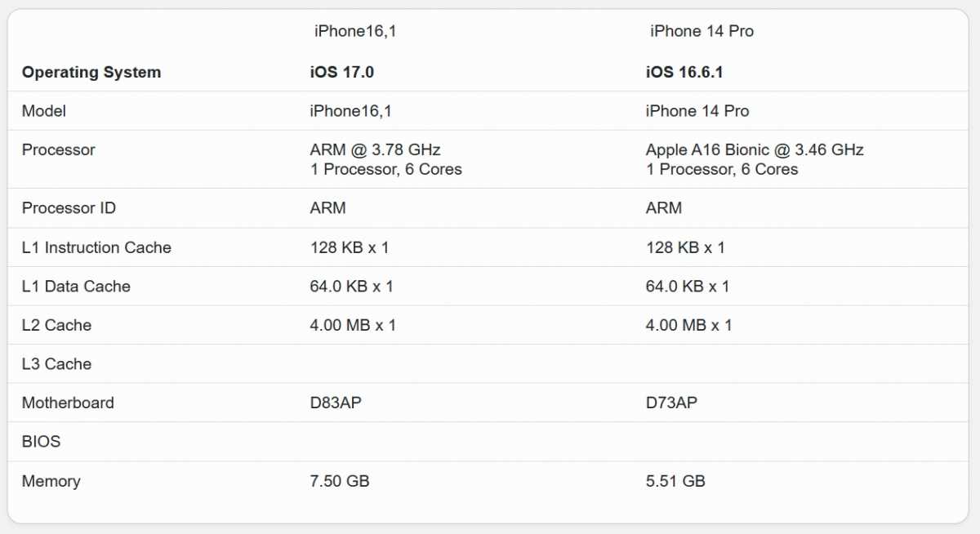Click the L3 Cache row label
Screen dimensions: 980x534
56,364
